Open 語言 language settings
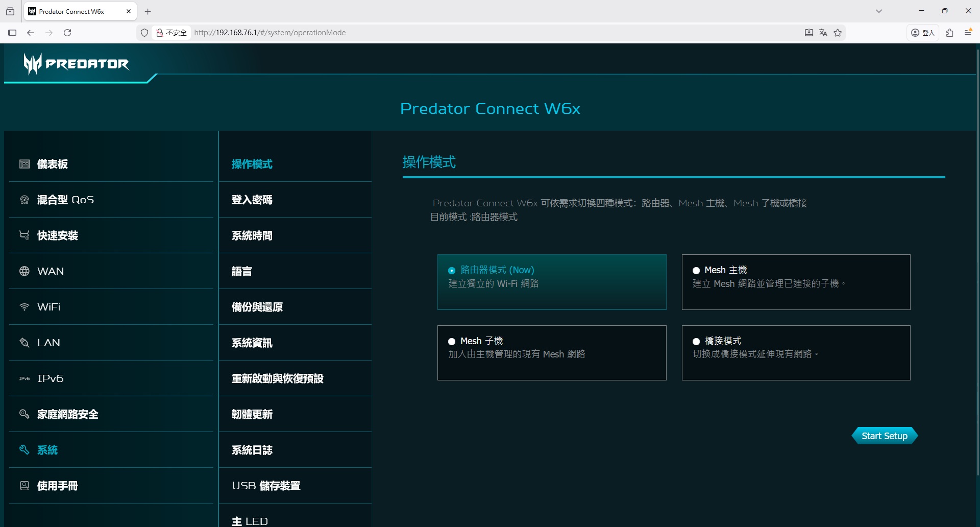Screen dimensions: 980x527 (295, 271)
